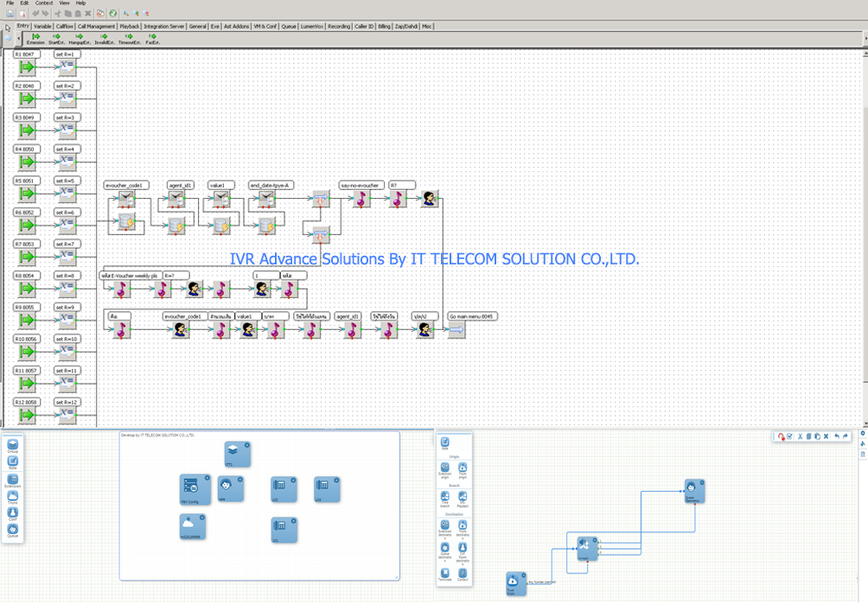Click the redo arrow in floating toolbar
868x604 pixels.
(x=846, y=436)
